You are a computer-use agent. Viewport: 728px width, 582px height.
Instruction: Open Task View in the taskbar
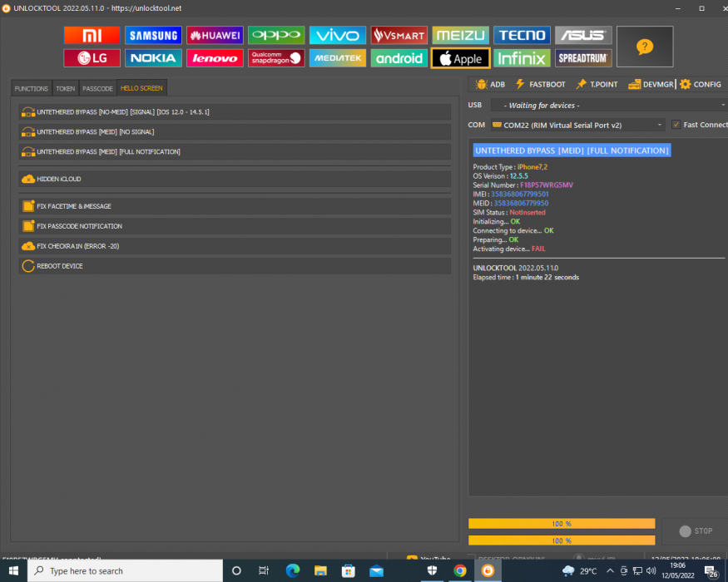[264, 571]
